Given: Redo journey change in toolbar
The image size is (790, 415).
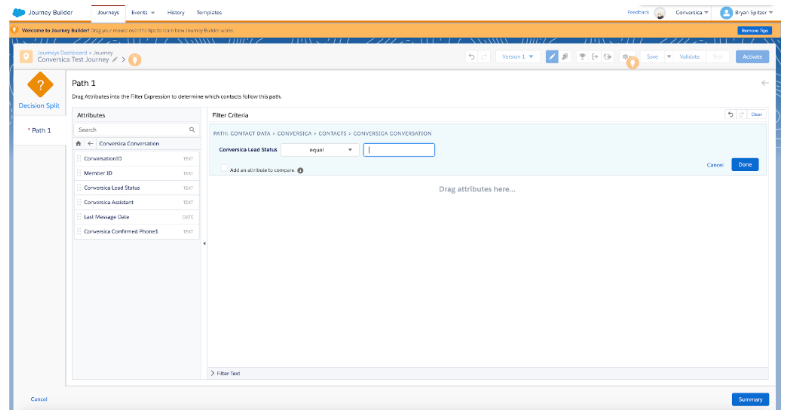Looking at the screenshot, I should (x=484, y=57).
